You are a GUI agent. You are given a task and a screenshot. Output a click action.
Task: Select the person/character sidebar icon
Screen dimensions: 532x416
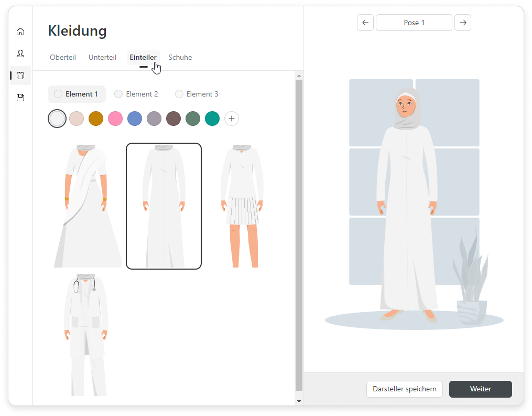pyautogui.click(x=20, y=54)
